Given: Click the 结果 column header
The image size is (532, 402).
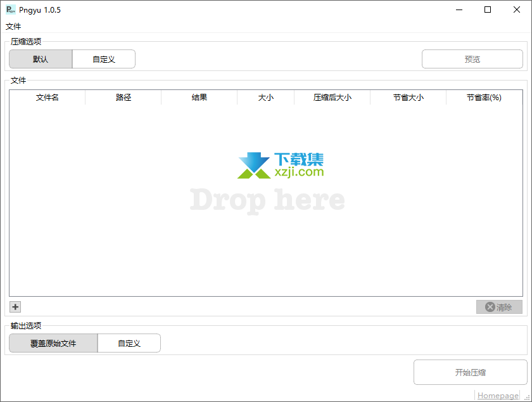Looking at the screenshot, I should coord(199,98).
